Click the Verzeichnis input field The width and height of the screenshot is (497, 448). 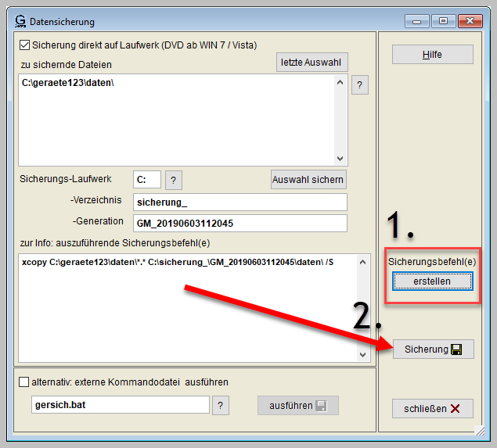pyautogui.click(x=239, y=202)
